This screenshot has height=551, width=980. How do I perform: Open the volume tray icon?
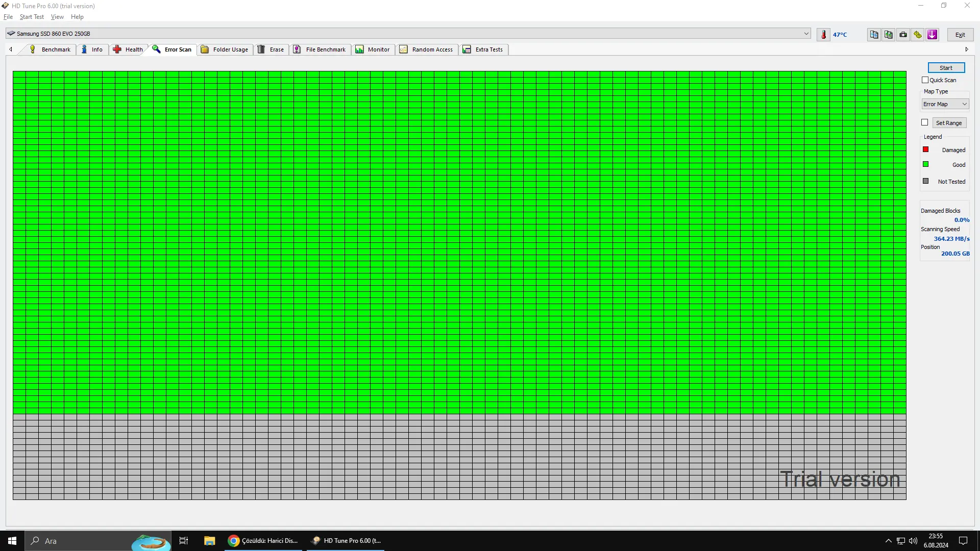[913, 541]
